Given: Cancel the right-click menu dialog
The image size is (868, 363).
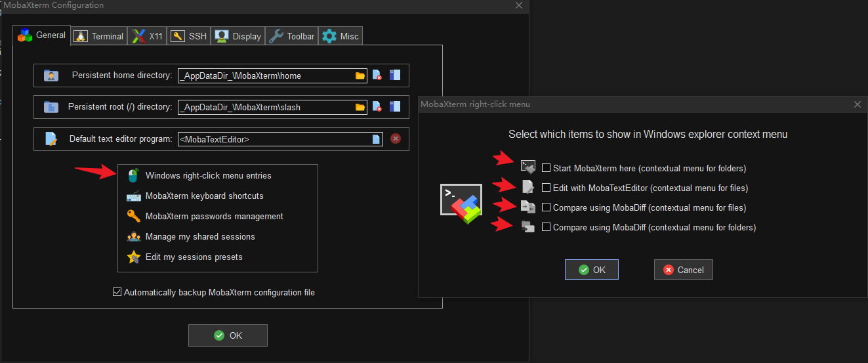Looking at the screenshot, I should pyautogui.click(x=684, y=270).
